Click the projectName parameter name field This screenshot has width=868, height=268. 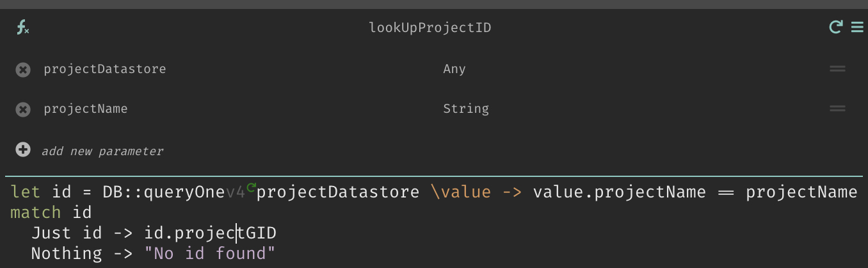point(86,108)
